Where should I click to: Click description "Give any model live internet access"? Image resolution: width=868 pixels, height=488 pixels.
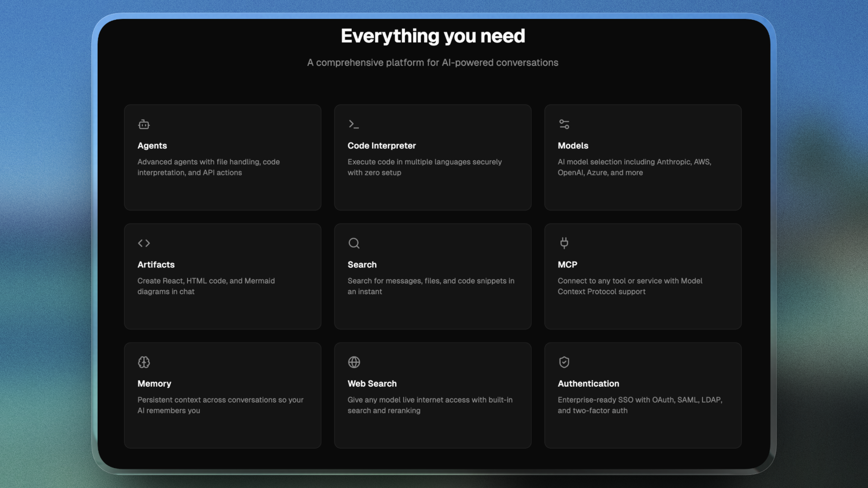[430, 405]
